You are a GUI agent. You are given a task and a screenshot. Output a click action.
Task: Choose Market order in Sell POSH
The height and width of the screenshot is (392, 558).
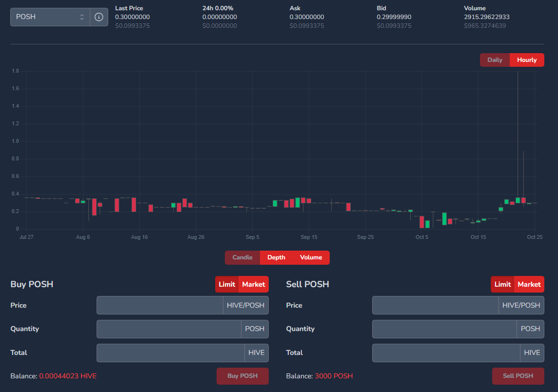[529, 284]
